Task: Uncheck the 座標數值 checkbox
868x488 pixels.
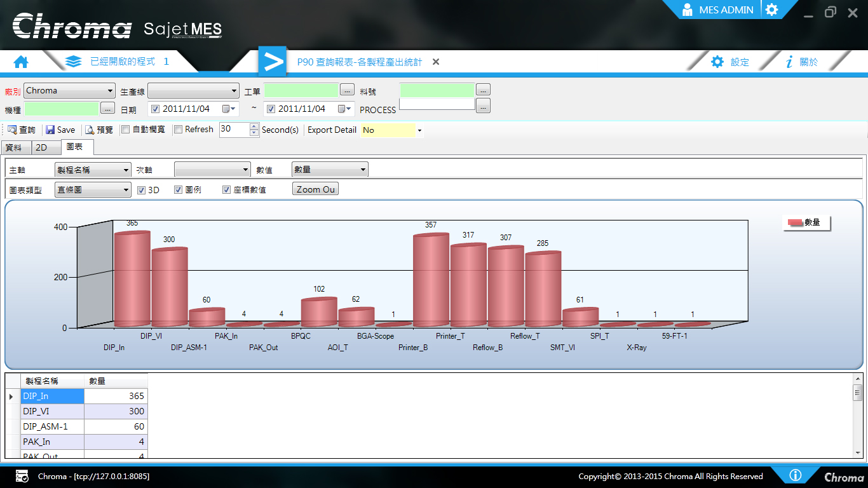Action: (227, 189)
